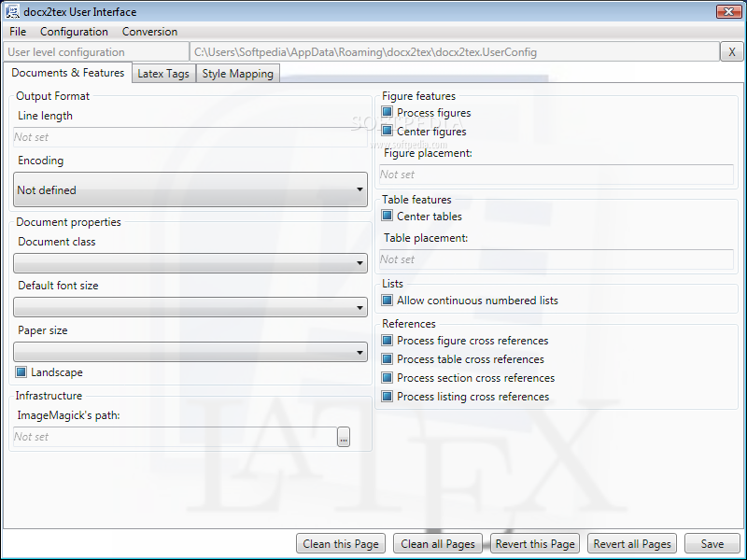Screen dimensions: 747x560
Task: Switch to the Documents & Features tab
Action: point(67,73)
